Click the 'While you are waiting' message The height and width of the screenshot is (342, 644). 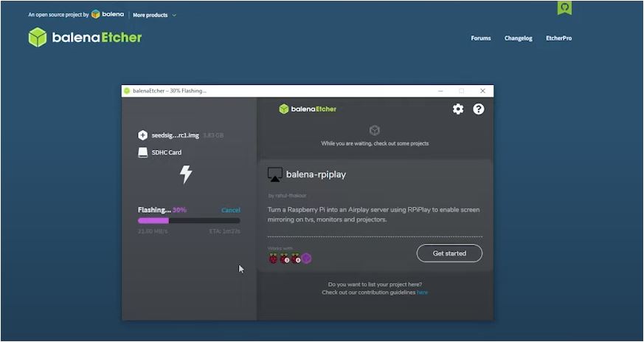375,143
